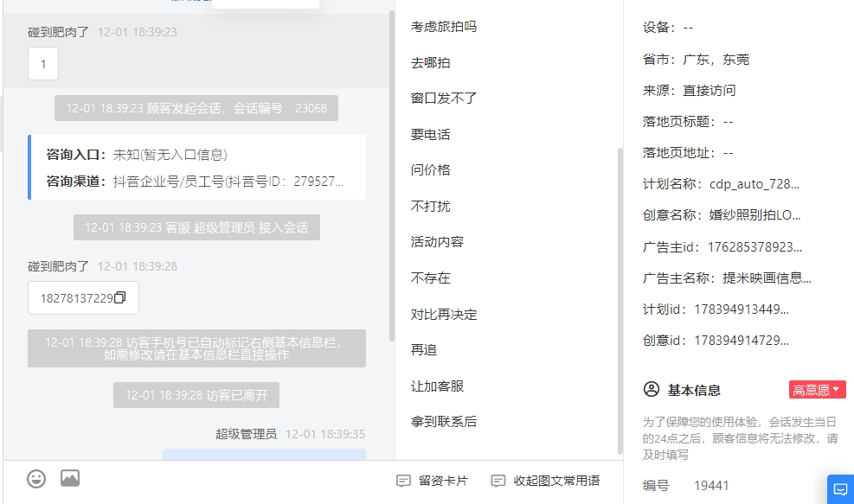The height and width of the screenshot is (504, 854).
Task: Click the message bubble containing 1
Action: [x=43, y=64]
